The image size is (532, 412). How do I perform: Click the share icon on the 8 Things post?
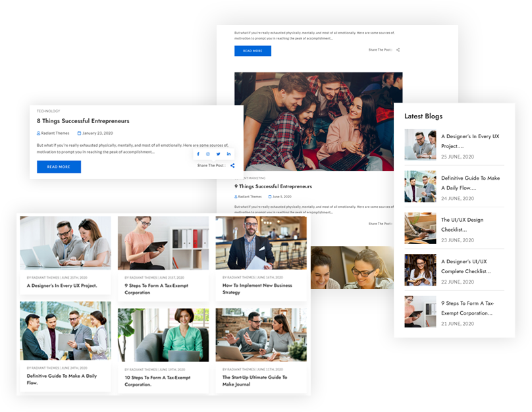(x=232, y=166)
